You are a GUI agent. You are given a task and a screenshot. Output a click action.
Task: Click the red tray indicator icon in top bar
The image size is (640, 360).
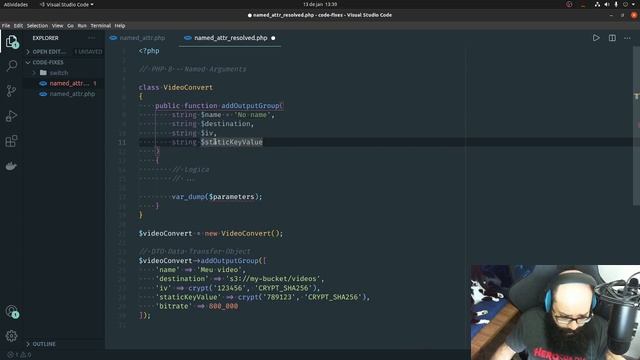569,4
